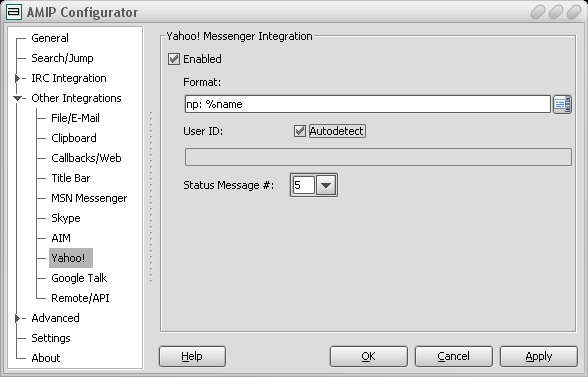588x377 pixels.
Task: Open File/E-Mail integration page
Action: click(x=75, y=118)
